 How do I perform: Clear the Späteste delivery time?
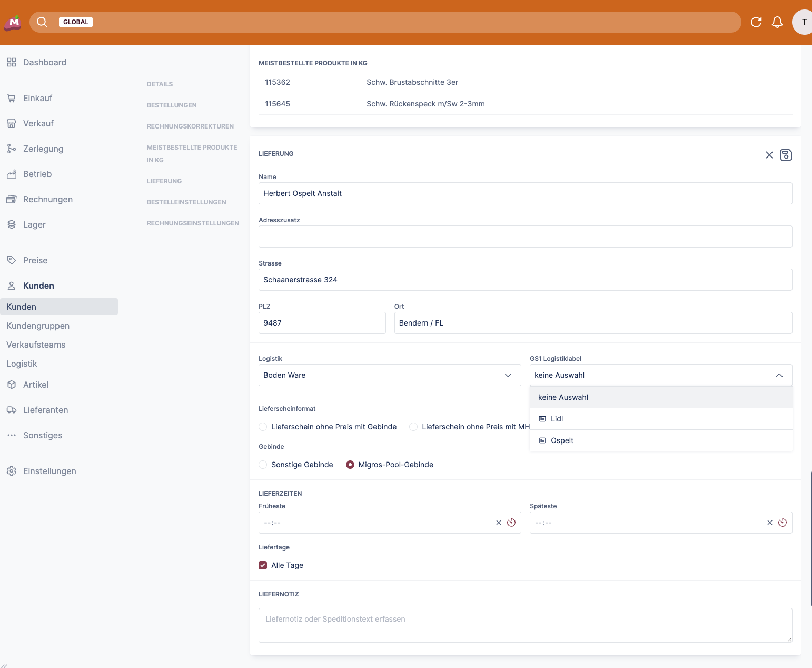[769, 523]
